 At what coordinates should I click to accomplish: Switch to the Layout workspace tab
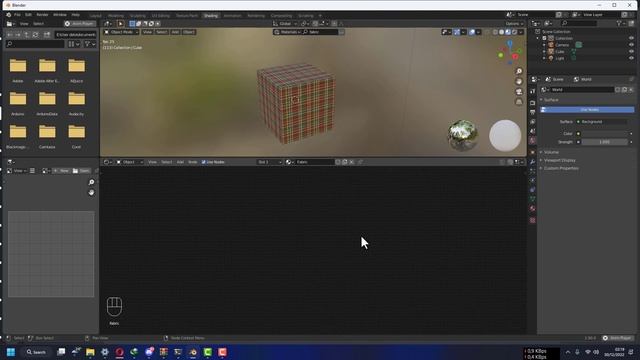tap(96, 16)
